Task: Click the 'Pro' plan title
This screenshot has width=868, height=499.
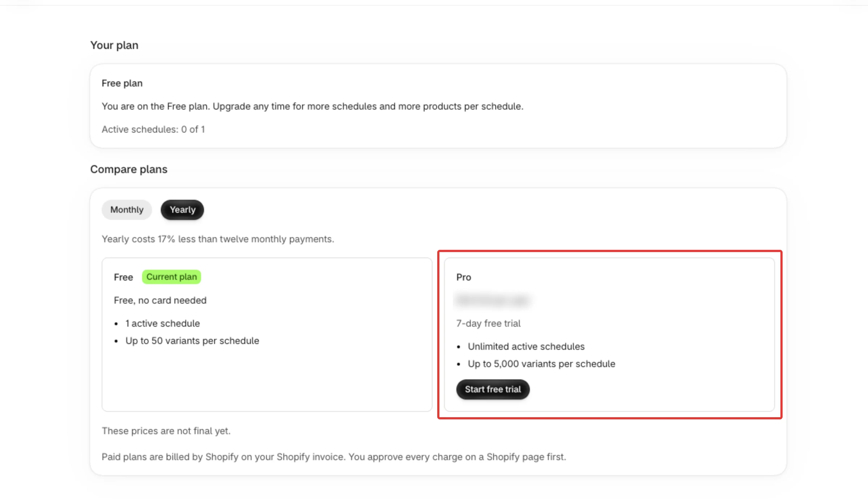Action: tap(464, 277)
